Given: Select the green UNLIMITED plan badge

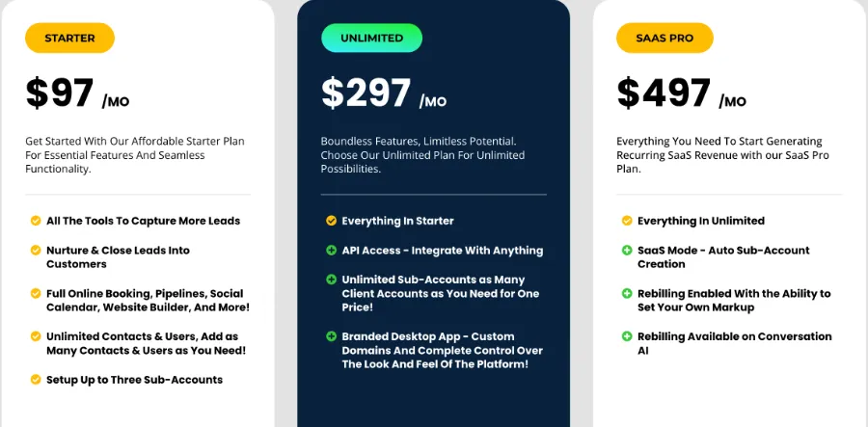Looking at the screenshot, I should click(371, 39).
